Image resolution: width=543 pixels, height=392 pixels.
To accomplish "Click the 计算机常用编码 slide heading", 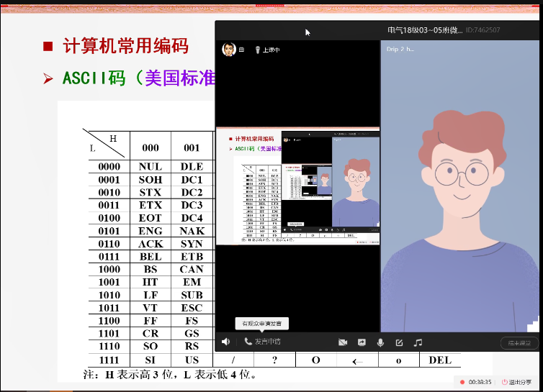I will click(x=125, y=47).
